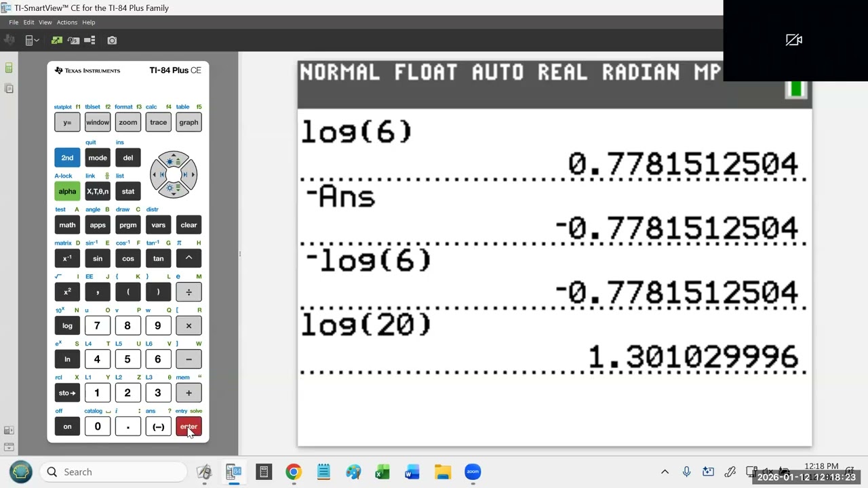This screenshot has height=488, width=868.
Task: Open the Edit menu
Action: [28, 22]
